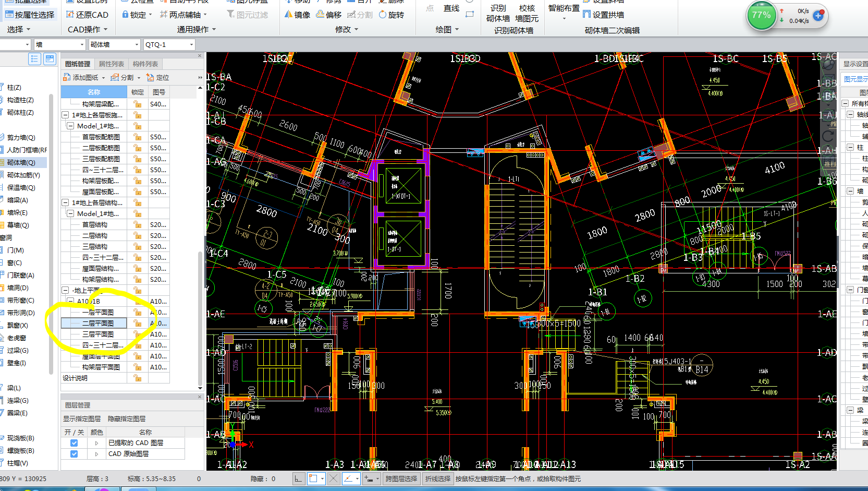
Task: Click the green 77% memory ball widget
Action: 761,15
